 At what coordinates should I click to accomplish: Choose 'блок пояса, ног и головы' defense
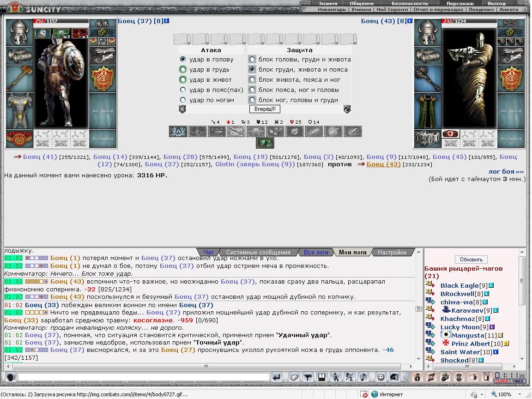(252, 90)
